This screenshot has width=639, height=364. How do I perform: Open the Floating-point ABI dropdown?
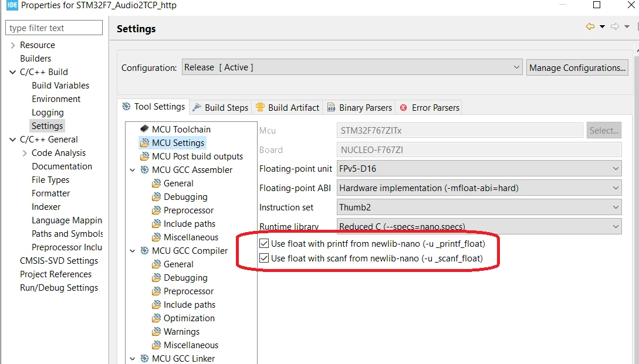click(479, 188)
